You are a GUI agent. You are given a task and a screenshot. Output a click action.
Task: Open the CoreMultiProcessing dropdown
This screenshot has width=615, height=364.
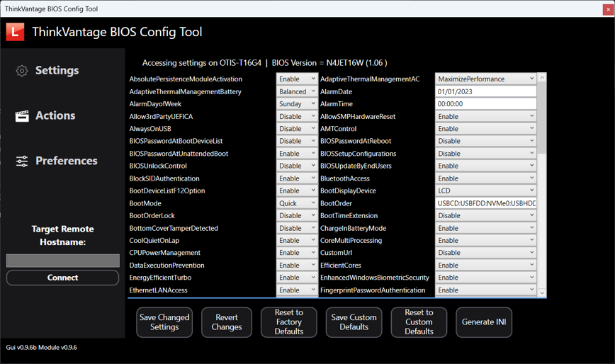[x=485, y=241]
